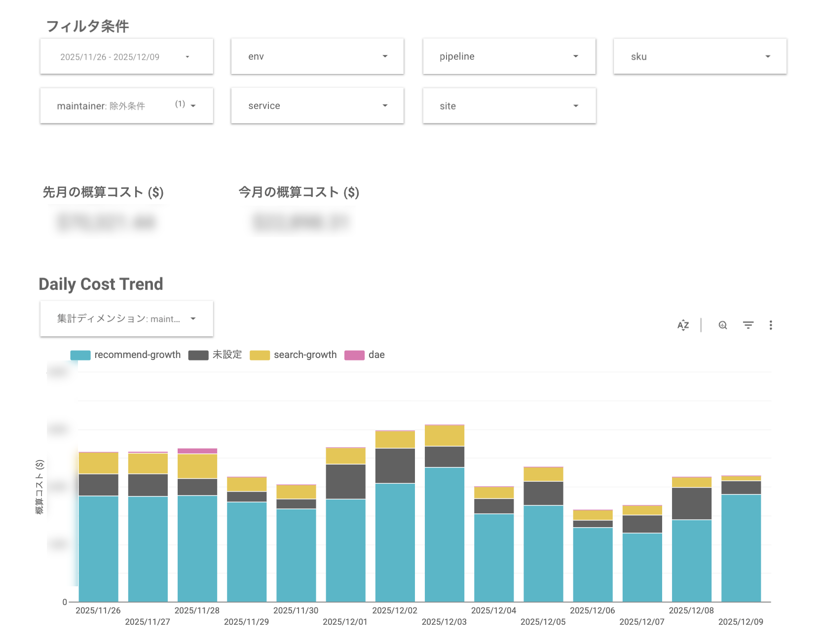The image size is (821, 644).
Task: Click the search-growth legend swatch color
Action: pyautogui.click(x=260, y=355)
